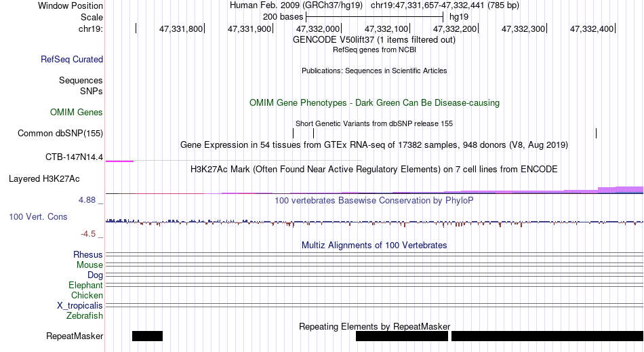The image size is (644, 352).
Task: Click the 47,331,800 ruler position
Action: pyautogui.click(x=181, y=28)
